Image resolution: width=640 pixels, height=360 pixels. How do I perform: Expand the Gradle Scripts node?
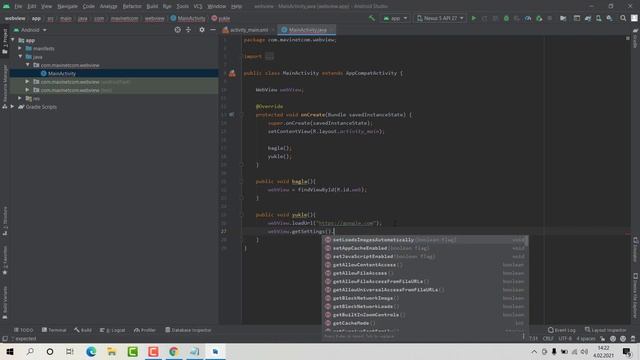coord(12,107)
